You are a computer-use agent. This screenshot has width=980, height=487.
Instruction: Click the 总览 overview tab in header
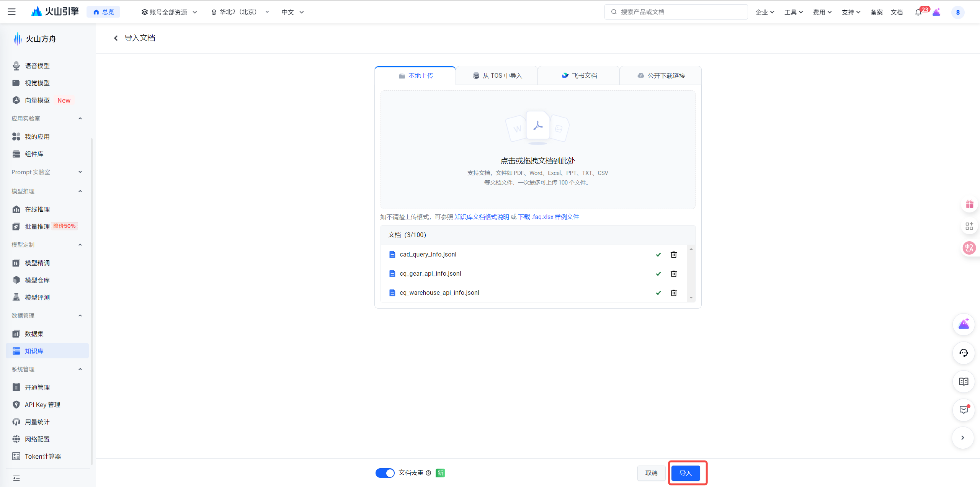coord(103,12)
